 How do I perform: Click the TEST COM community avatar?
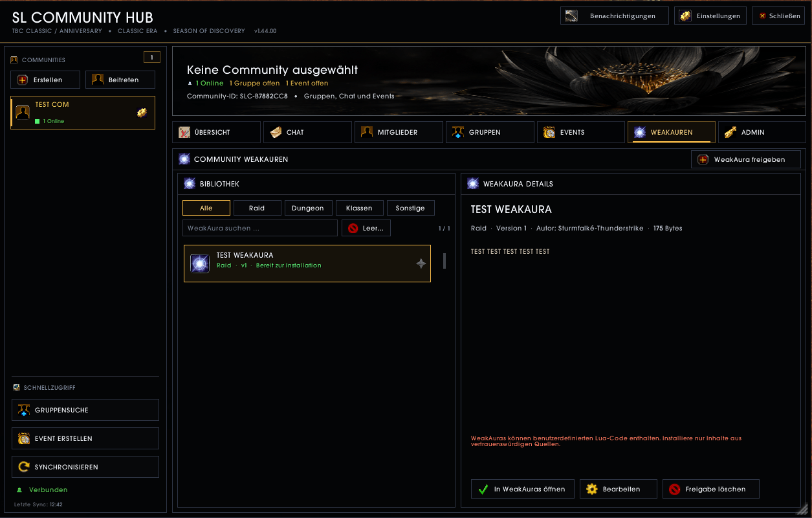pyautogui.click(x=23, y=113)
